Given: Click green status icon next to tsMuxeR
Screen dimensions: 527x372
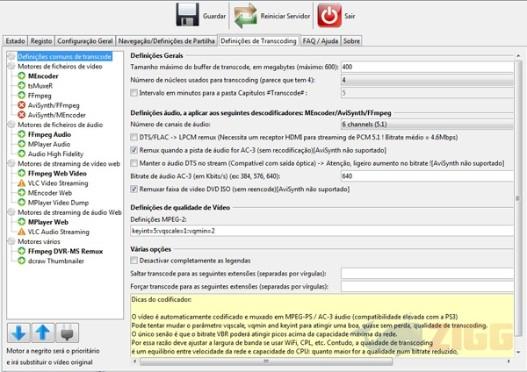Looking at the screenshot, I should coord(22,86).
